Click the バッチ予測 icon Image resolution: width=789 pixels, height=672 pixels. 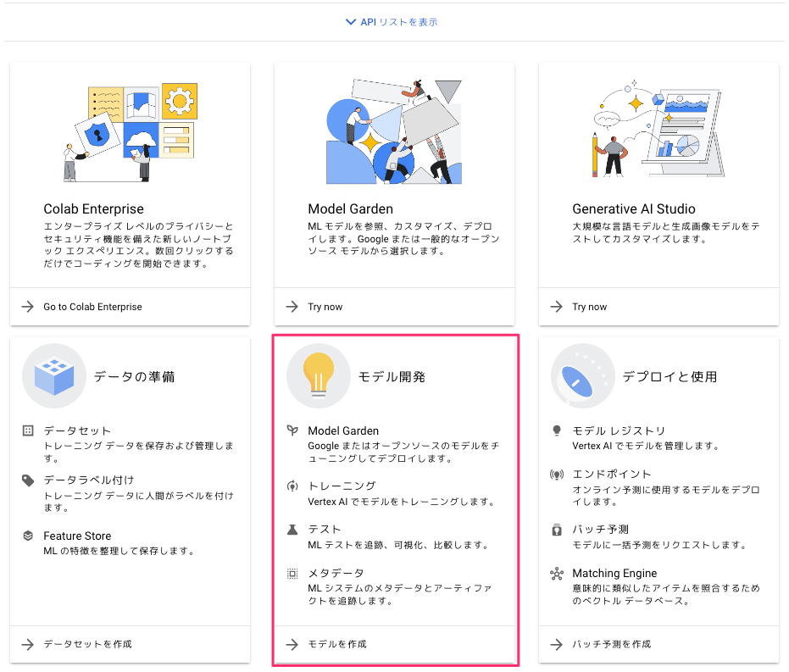point(557,530)
